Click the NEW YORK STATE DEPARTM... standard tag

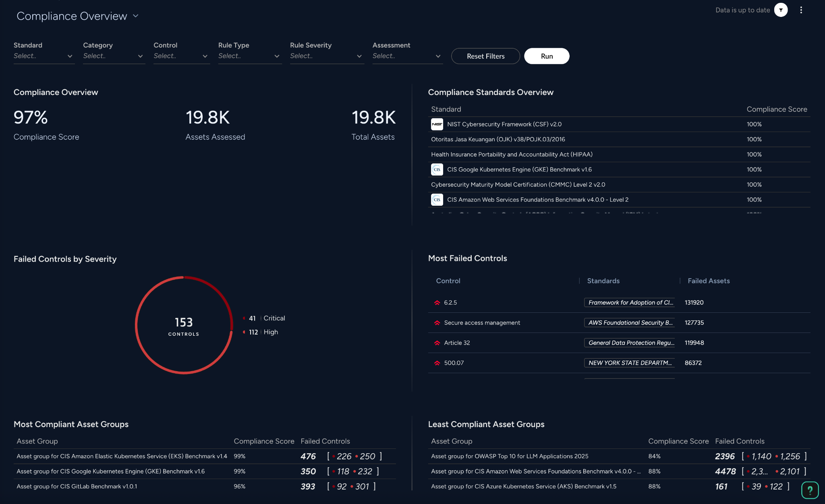(630, 363)
